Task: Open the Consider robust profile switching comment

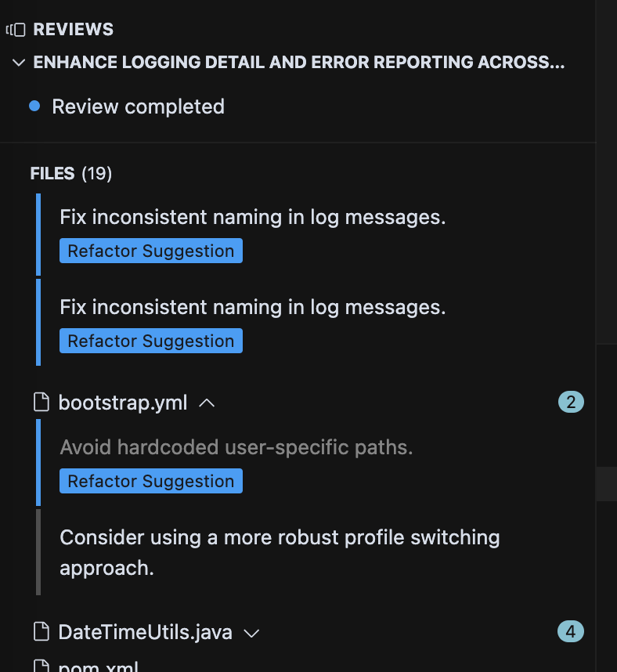Action: pyautogui.click(x=280, y=552)
